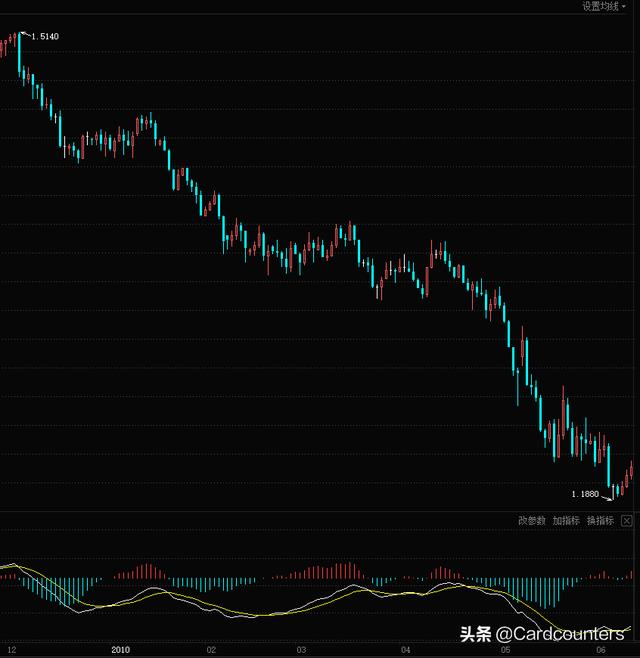Open the 设置均线 dropdown

(x=603, y=6)
